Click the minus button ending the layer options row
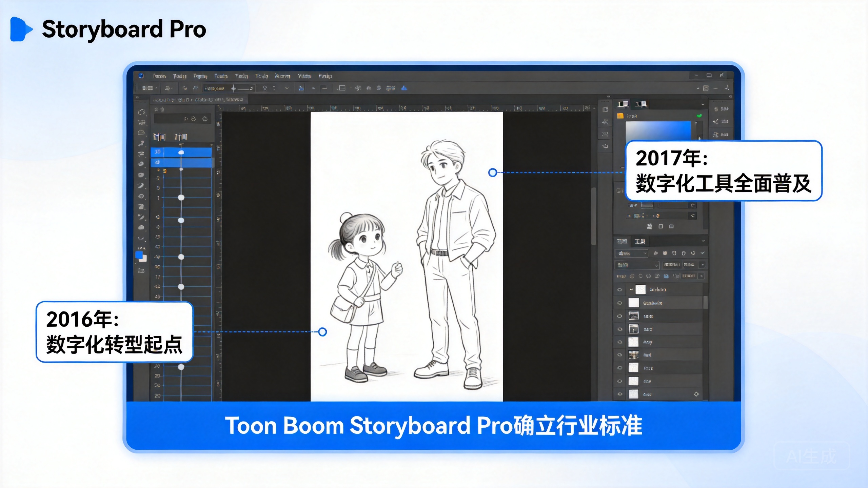Viewport: 868px width, 488px height. tap(702, 276)
